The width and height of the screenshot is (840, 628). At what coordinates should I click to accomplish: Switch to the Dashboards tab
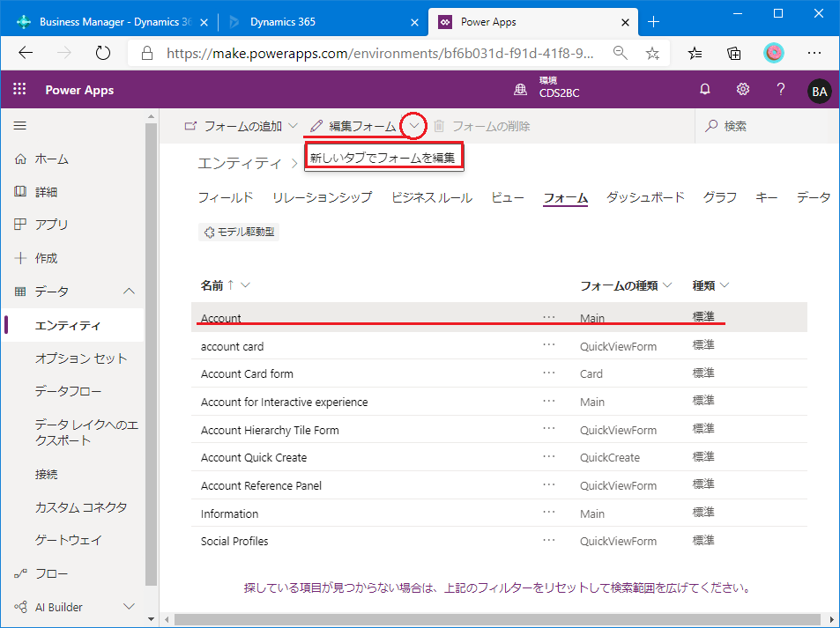(645, 197)
